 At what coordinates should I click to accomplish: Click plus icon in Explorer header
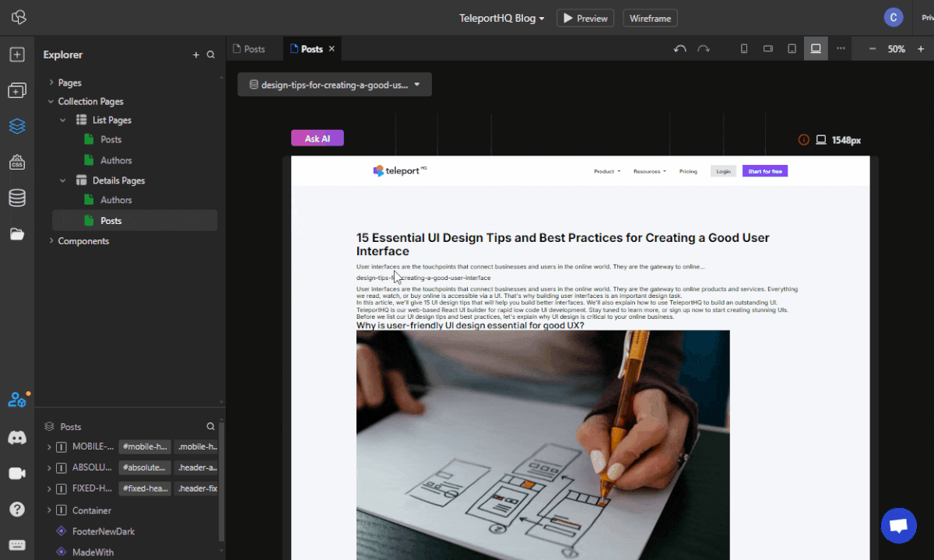pyautogui.click(x=196, y=55)
